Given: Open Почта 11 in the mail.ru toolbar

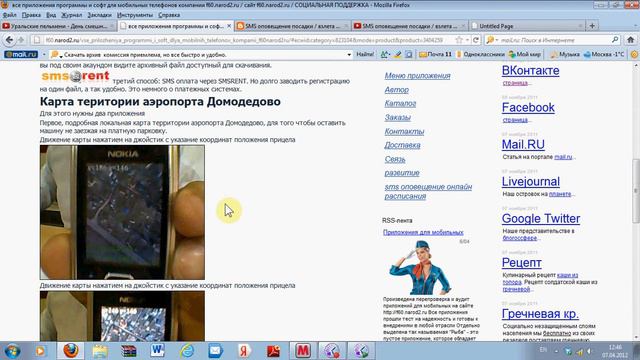Looking at the screenshot, I should 436,54.
